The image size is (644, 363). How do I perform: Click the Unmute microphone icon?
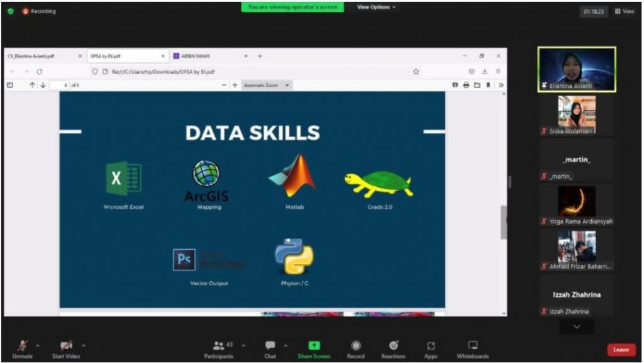click(23, 345)
